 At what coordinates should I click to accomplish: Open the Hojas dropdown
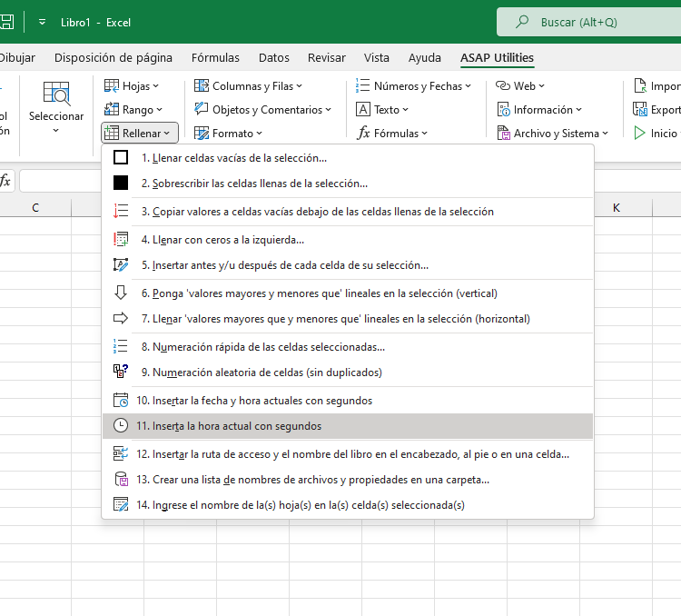[x=132, y=86]
